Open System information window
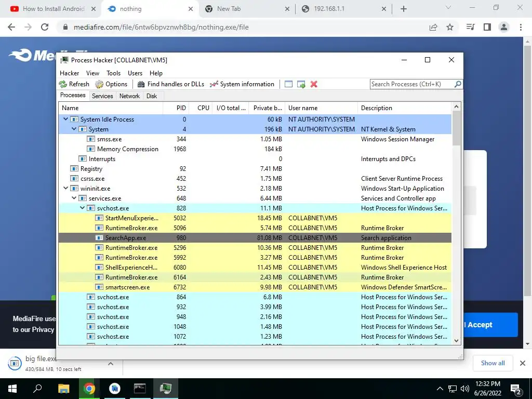 pos(242,84)
